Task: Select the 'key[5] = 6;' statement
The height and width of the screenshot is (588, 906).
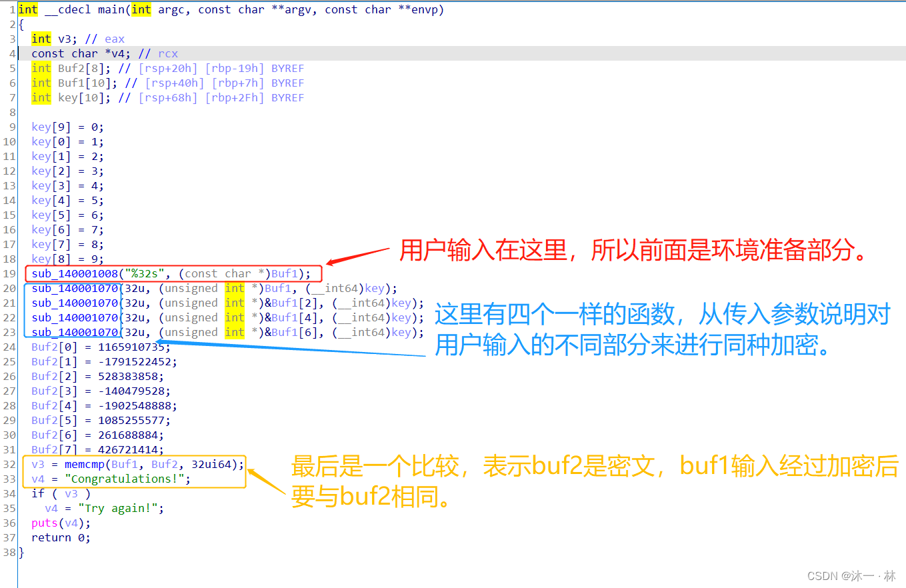Action: (68, 215)
